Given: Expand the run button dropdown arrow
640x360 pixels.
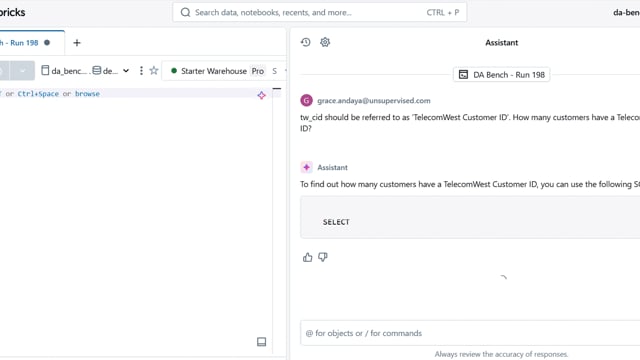Looking at the screenshot, I should (x=22, y=71).
